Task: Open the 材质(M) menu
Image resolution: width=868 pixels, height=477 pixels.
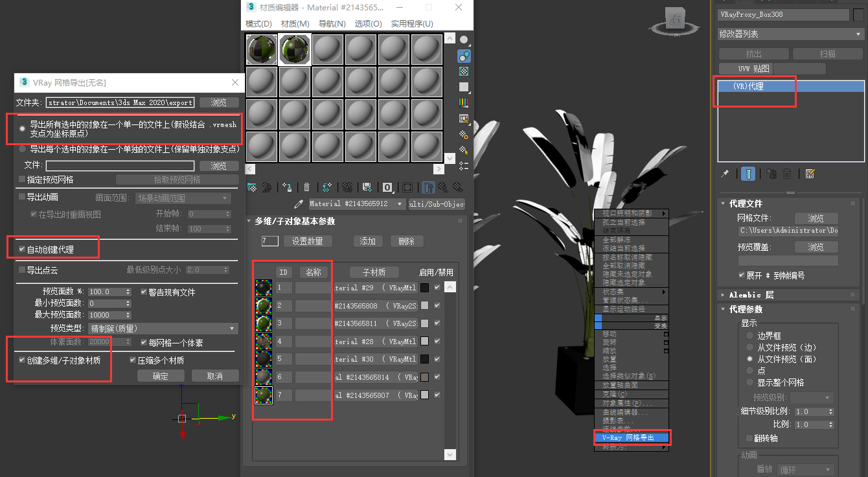Action: 295,24
